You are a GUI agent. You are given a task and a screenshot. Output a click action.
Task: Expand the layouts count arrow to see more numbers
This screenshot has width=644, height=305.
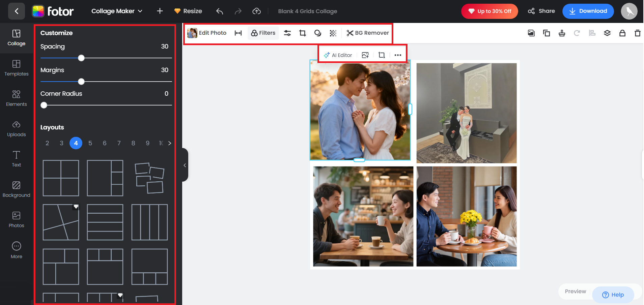[x=169, y=143]
